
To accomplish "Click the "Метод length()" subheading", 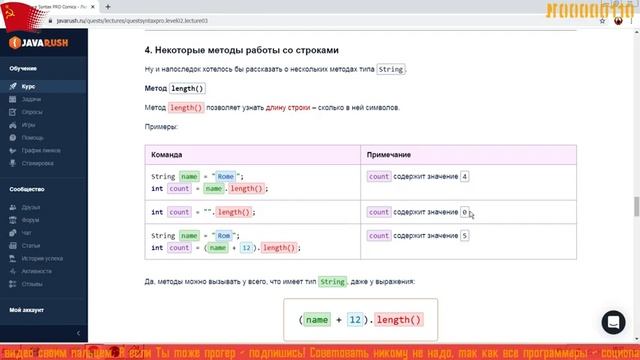I will point(175,89).
